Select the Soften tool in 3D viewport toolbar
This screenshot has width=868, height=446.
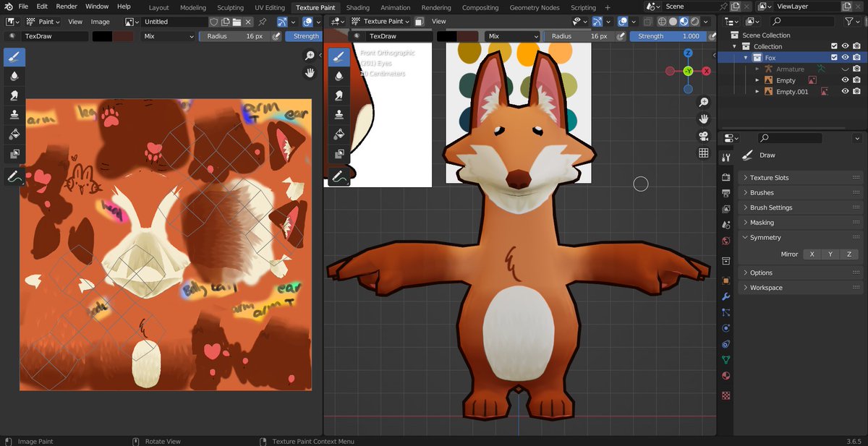[339, 76]
